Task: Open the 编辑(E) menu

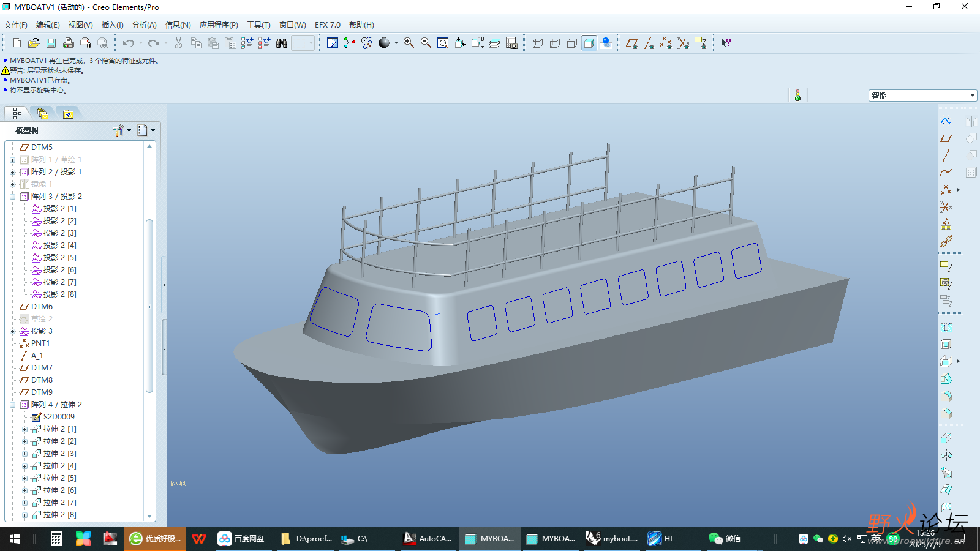Action: click(x=48, y=25)
